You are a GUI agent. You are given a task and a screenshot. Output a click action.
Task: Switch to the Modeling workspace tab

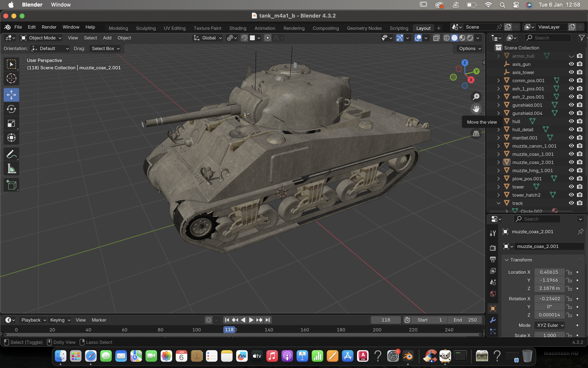click(118, 28)
